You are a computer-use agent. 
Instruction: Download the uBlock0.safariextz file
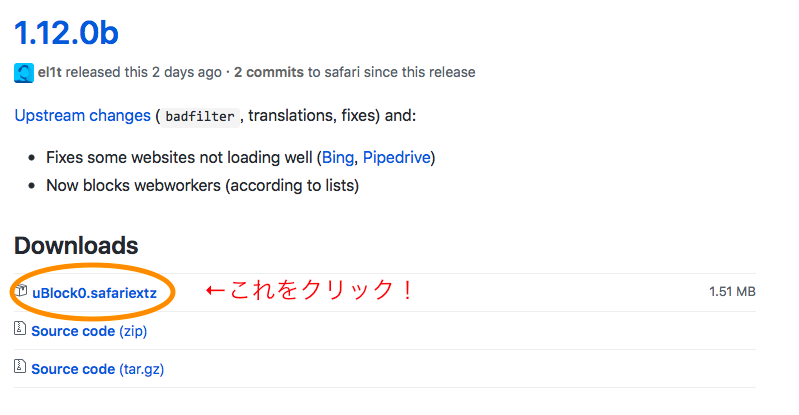pos(94,293)
